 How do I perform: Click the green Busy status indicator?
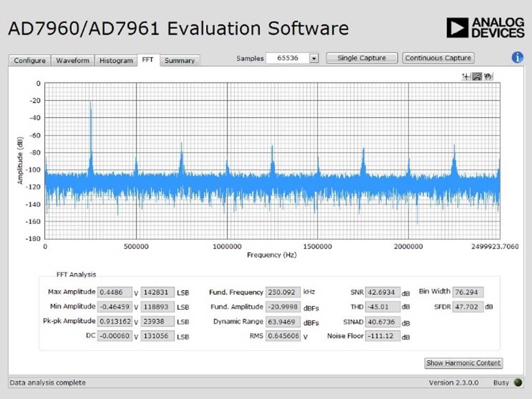pos(518,382)
